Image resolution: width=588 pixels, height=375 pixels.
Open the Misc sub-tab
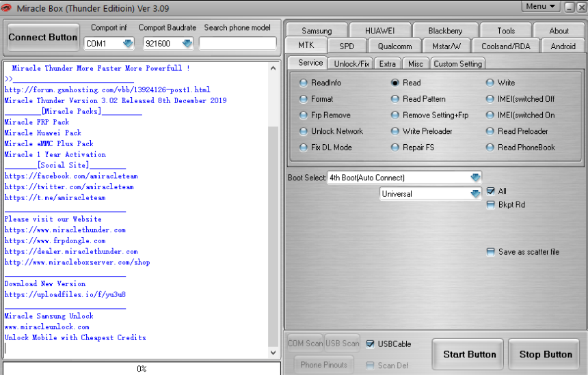416,64
